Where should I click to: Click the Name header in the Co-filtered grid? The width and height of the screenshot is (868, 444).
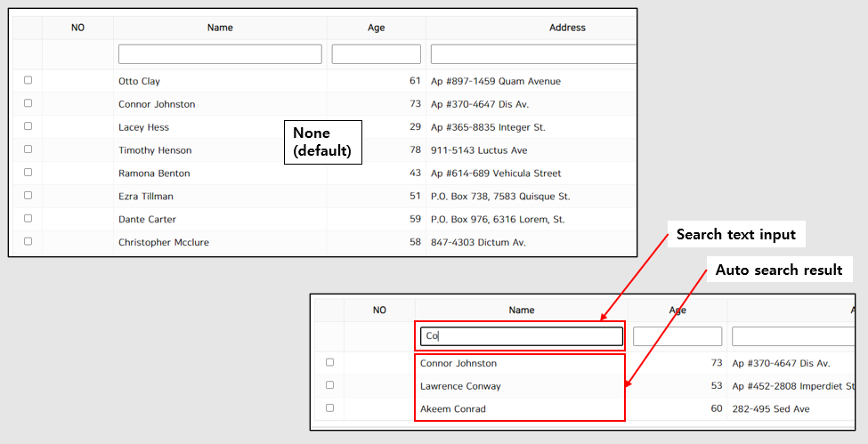point(522,311)
